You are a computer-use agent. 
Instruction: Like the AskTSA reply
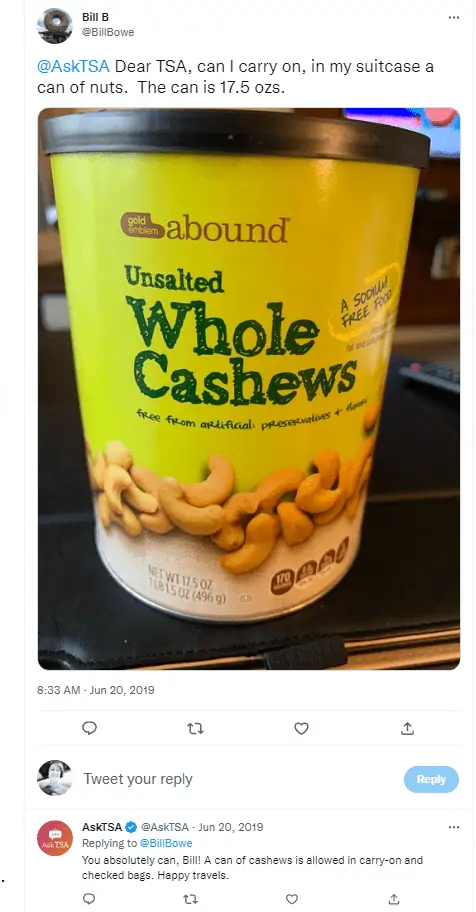click(x=292, y=898)
